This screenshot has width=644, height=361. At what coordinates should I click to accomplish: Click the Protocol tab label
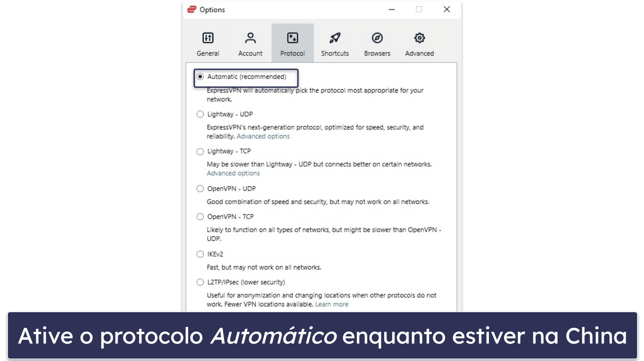[292, 53]
